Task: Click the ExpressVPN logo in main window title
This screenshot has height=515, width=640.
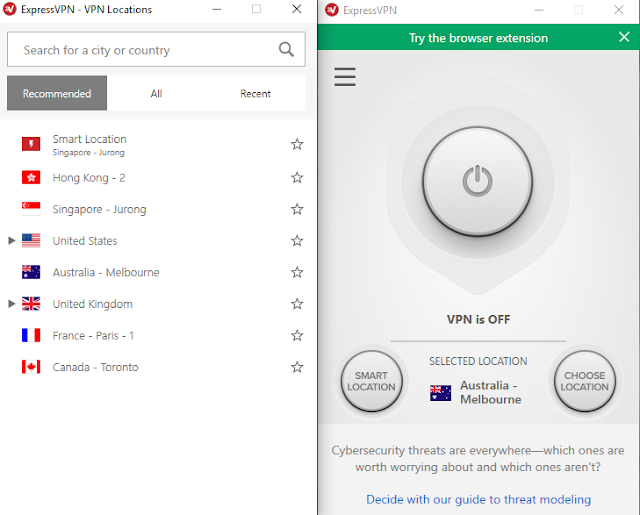Action: click(332, 10)
